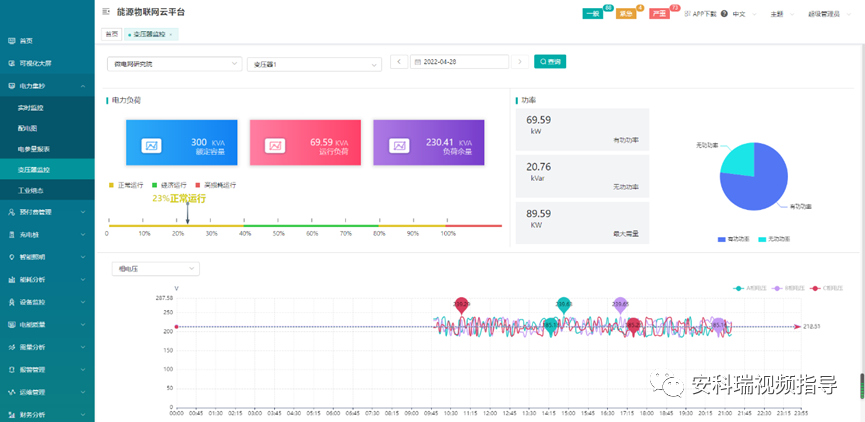Click the 电能质量 sidebar icon

point(12,325)
